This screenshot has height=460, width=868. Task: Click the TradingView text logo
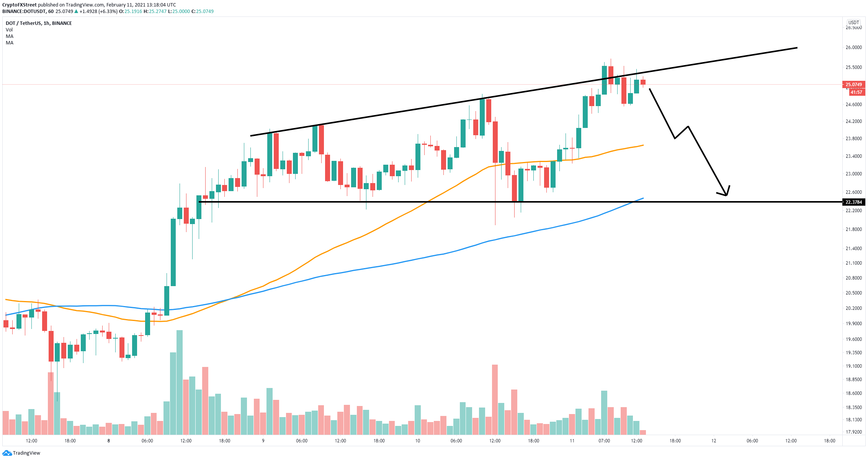[x=26, y=453]
